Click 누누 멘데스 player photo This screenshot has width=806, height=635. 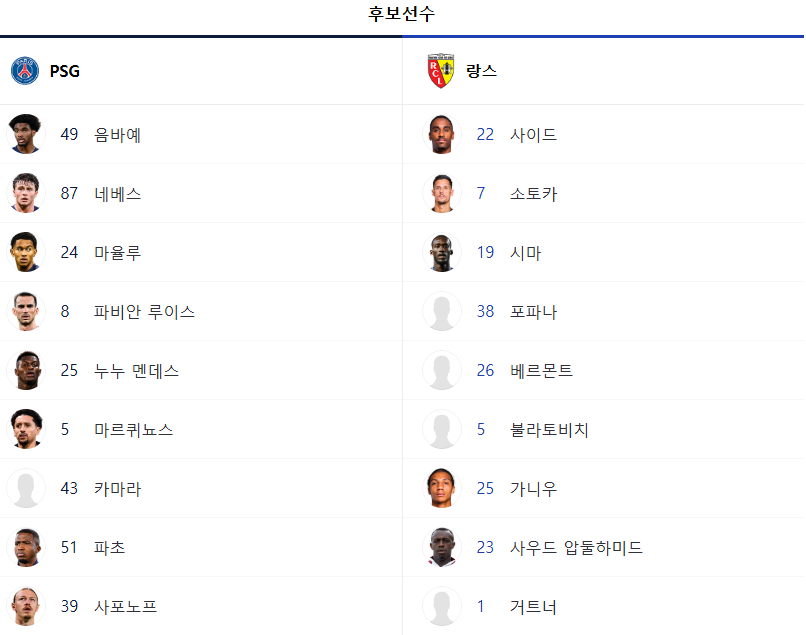(x=26, y=370)
